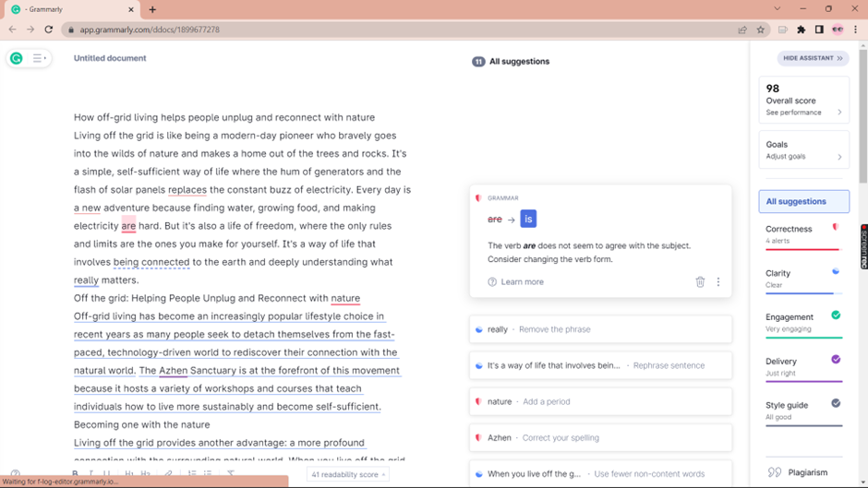Click the underlined phrase 'a new'
The width and height of the screenshot is (868, 488).
[x=88, y=208]
